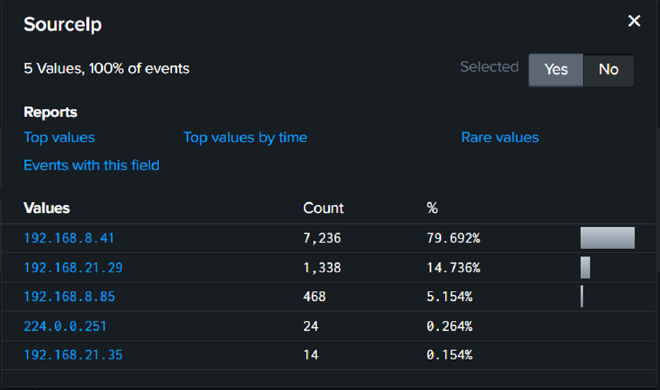
Task: Filter by IP 192.168.21.29
Action: (x=73, y=268)
